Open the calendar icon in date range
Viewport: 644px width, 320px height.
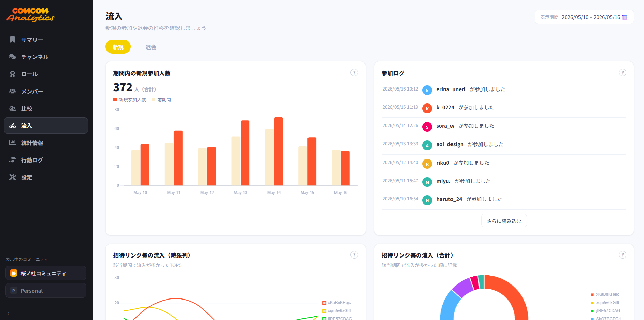(x=625, y=17)
